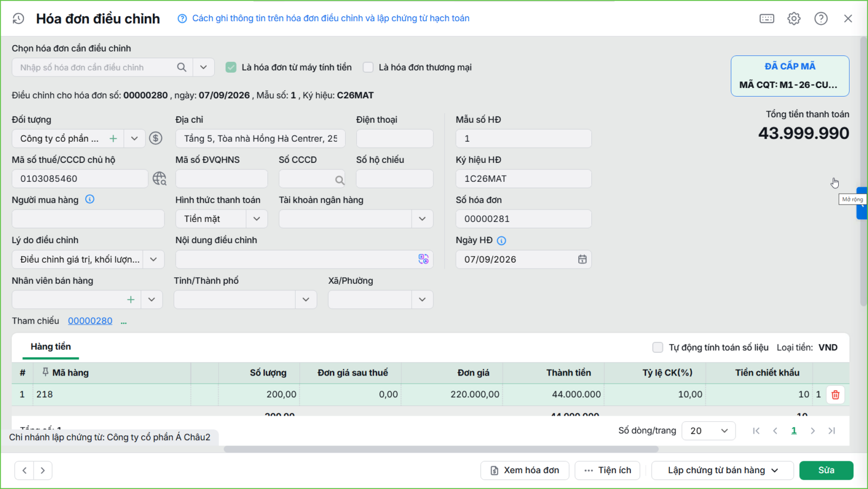
Task: Expand the Số dòng/trang dropdown
Action: coord(709,430)
